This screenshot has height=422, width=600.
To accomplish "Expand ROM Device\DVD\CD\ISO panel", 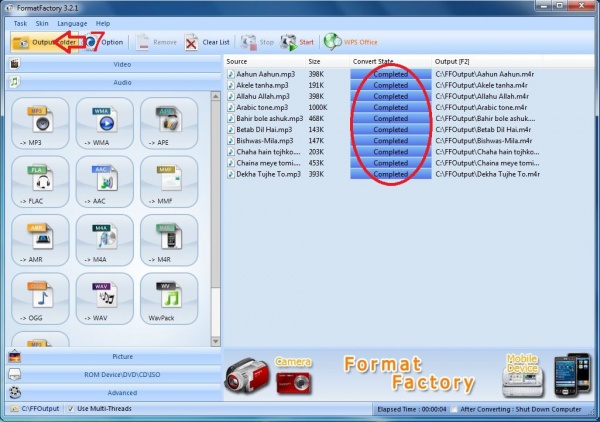I will click(x=114, y=375).
